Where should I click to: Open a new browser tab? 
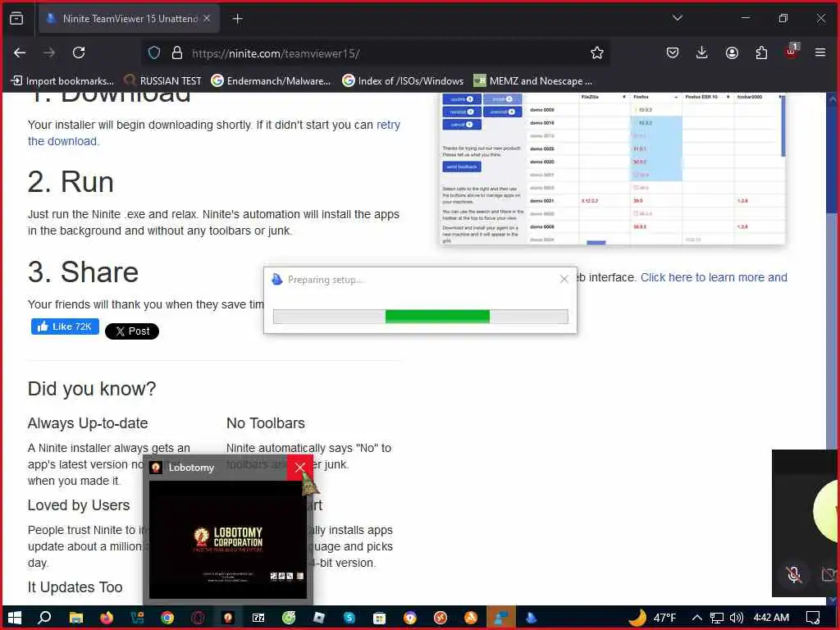(x=237, y=19)
